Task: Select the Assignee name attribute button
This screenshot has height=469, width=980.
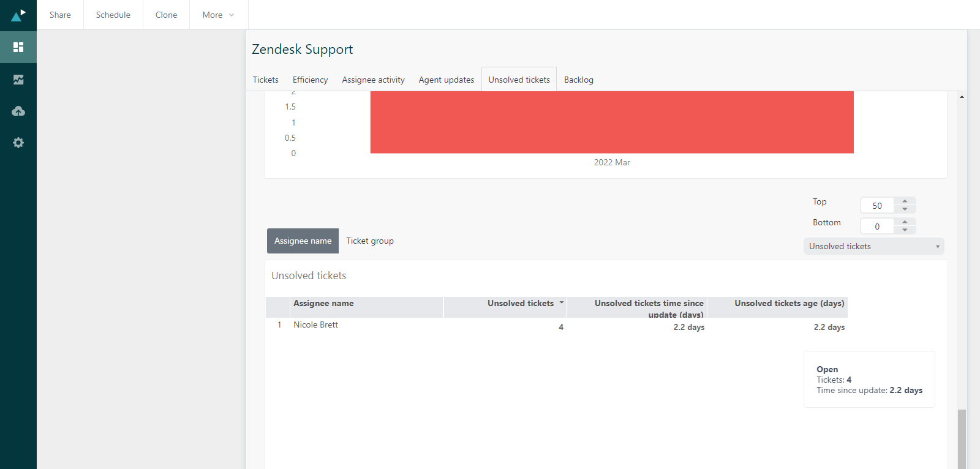Action: [x=303, y=241]
